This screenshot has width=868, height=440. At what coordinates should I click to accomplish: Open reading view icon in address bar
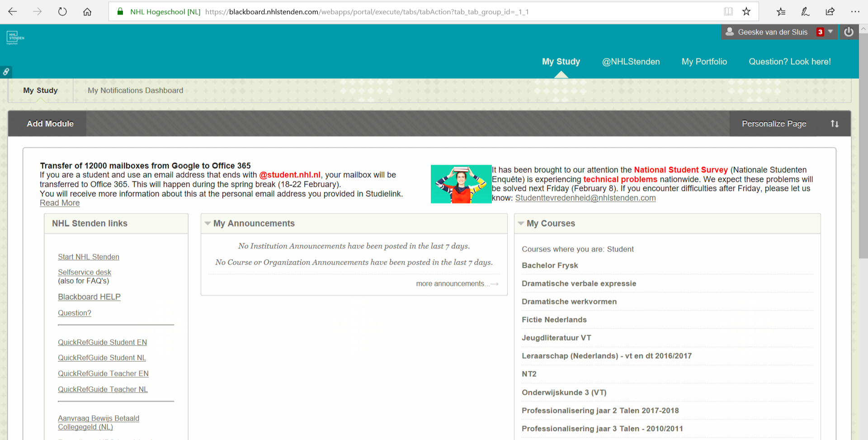pos(728,12)
